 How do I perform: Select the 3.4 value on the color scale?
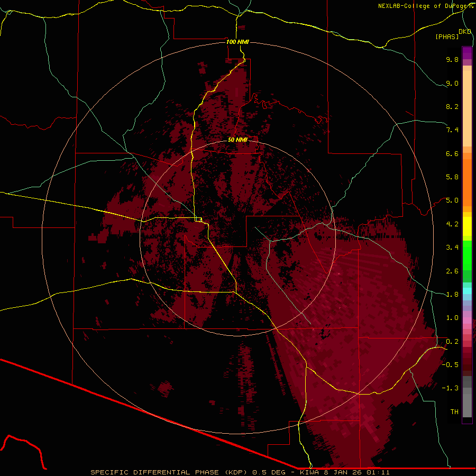(x=452, y=248)
